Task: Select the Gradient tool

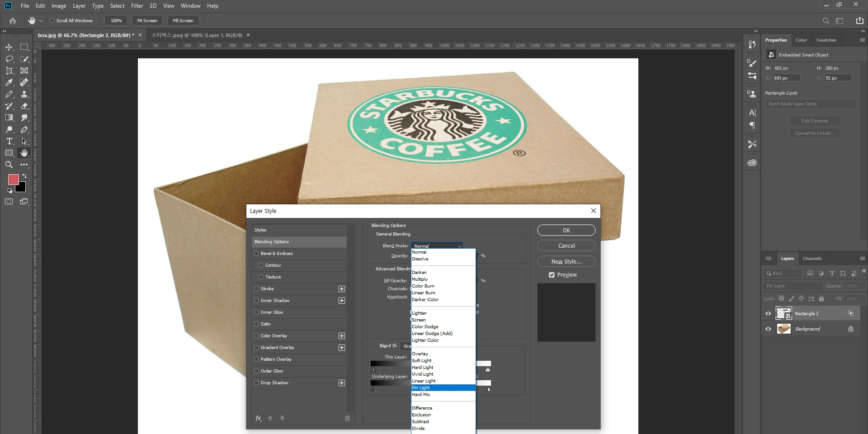Action: (9, 118)
